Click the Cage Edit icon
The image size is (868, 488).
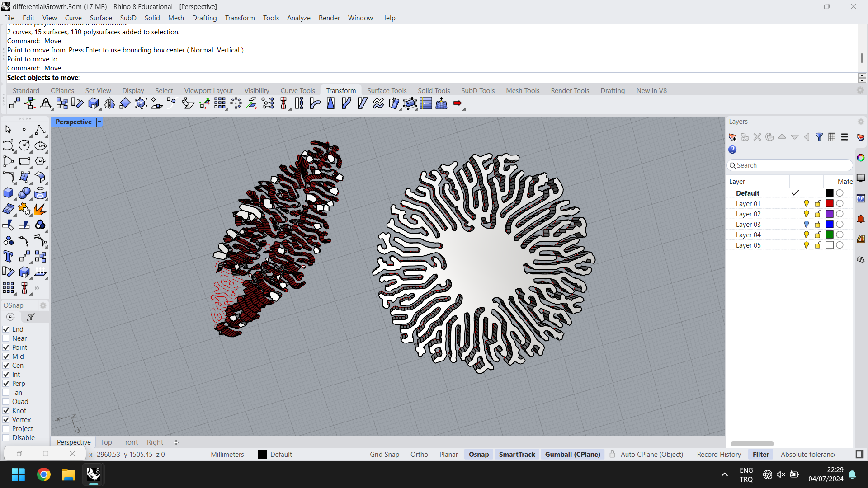410,103
